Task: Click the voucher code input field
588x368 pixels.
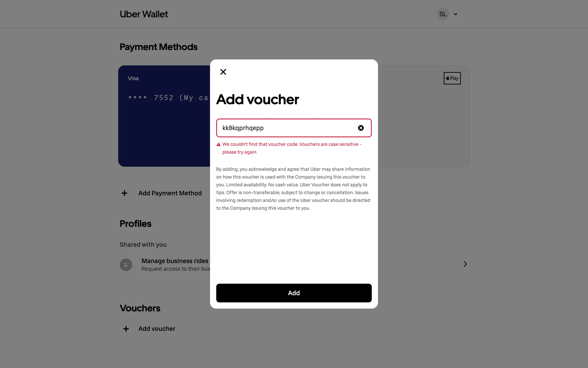Action: pos(294,128)
